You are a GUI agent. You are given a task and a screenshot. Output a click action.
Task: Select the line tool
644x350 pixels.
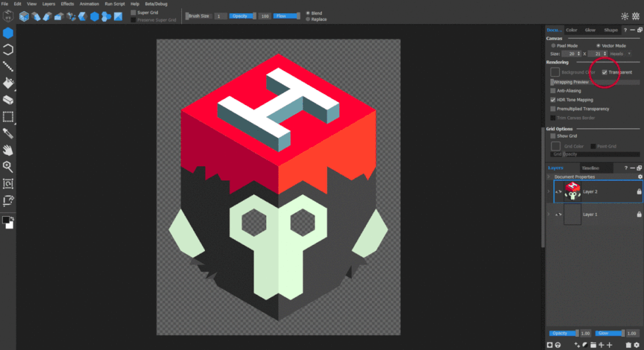click(8, 66)
